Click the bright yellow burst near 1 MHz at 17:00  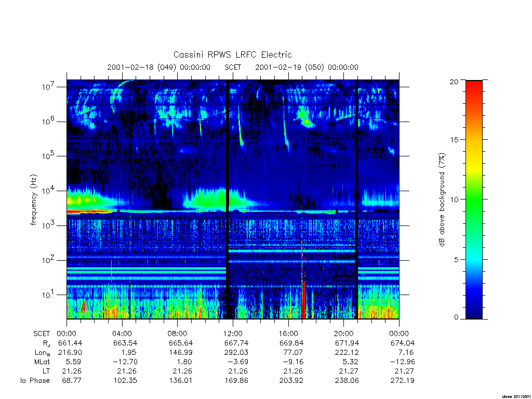(x=307, y=121)
